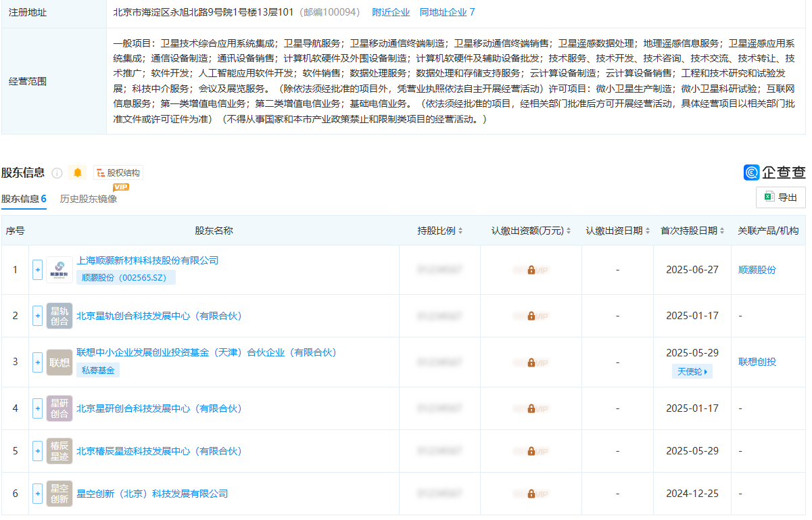Click the 顺灏股份（002565.SZ）stock tag
This screenshot has height=520, width=812.
pos(126,277)
